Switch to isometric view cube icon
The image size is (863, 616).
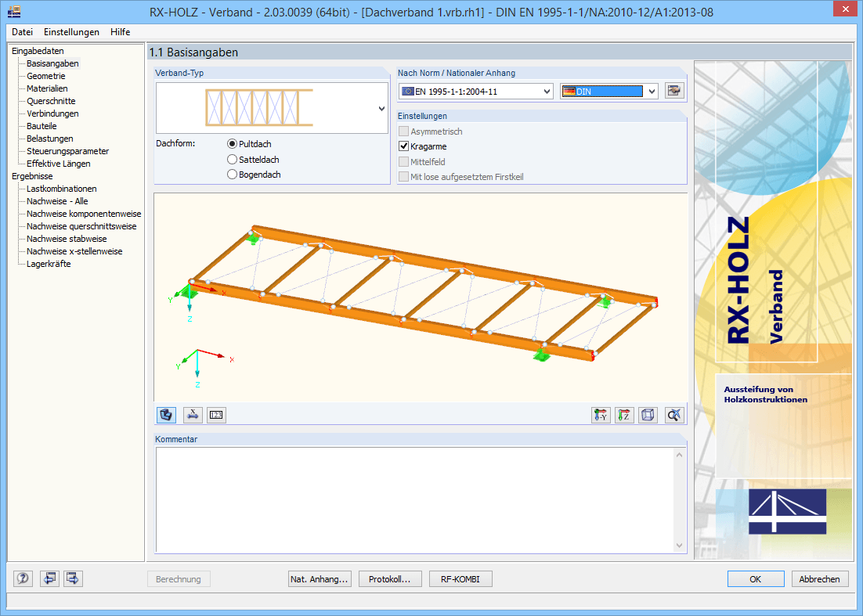pos(648,415)
